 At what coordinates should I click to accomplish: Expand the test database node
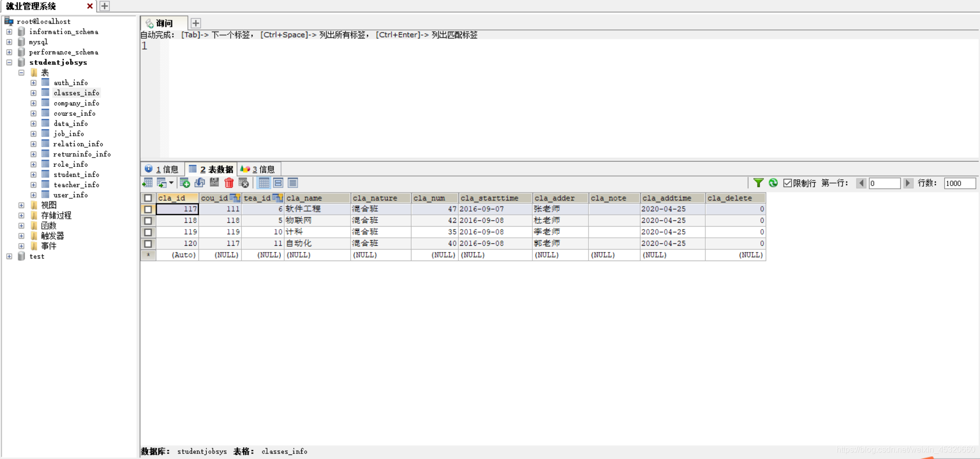coord(9,256)
